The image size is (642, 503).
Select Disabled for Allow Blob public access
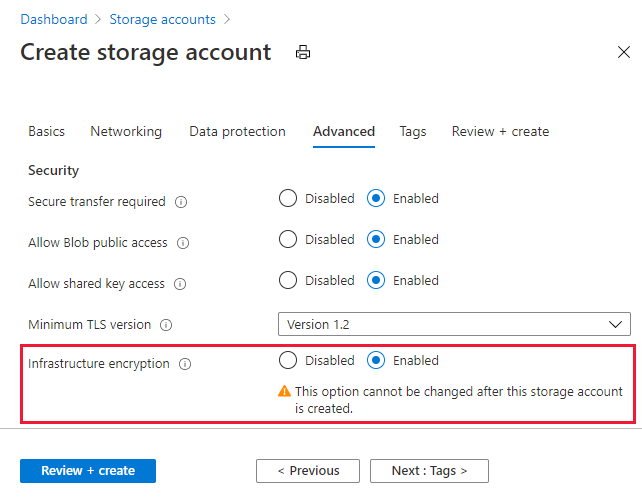pyautogui.click(x=288, y=239)
